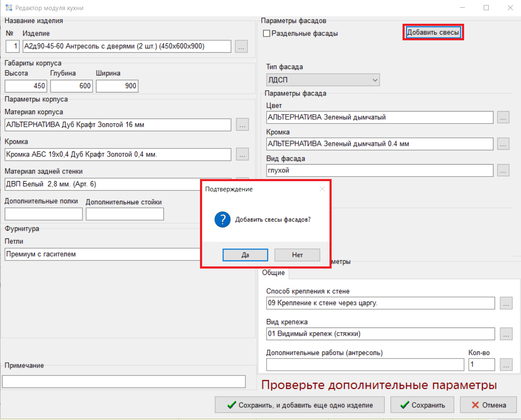Screen dimensions: 521x420
Task: Enable the Раздельные фасады checkbox
Action: point(267,34)
